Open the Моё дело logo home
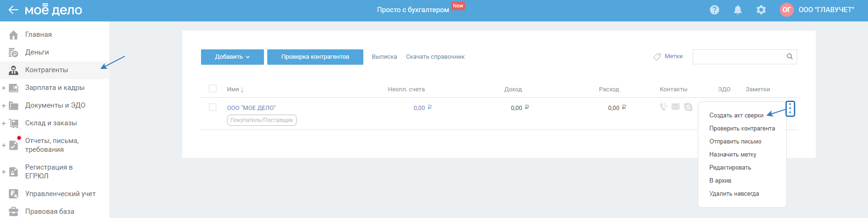868x218 pixels. (53, 10)
